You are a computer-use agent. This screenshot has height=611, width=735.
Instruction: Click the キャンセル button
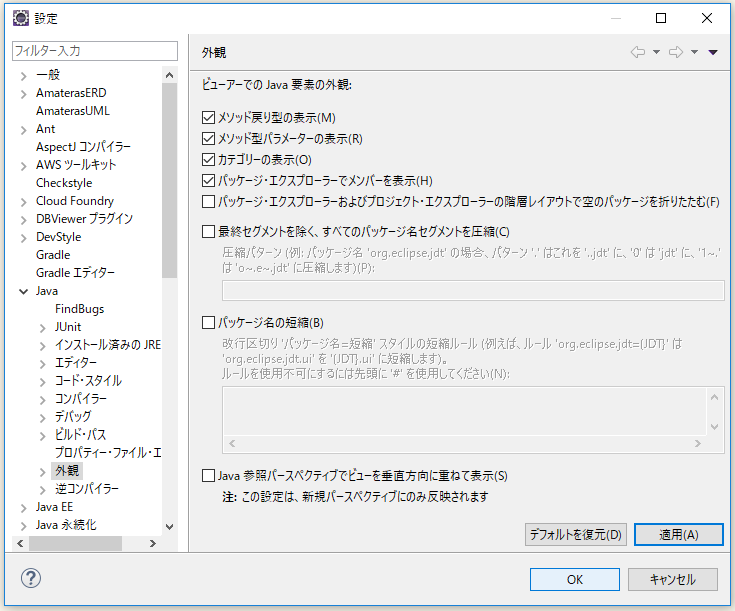point(673,580)
